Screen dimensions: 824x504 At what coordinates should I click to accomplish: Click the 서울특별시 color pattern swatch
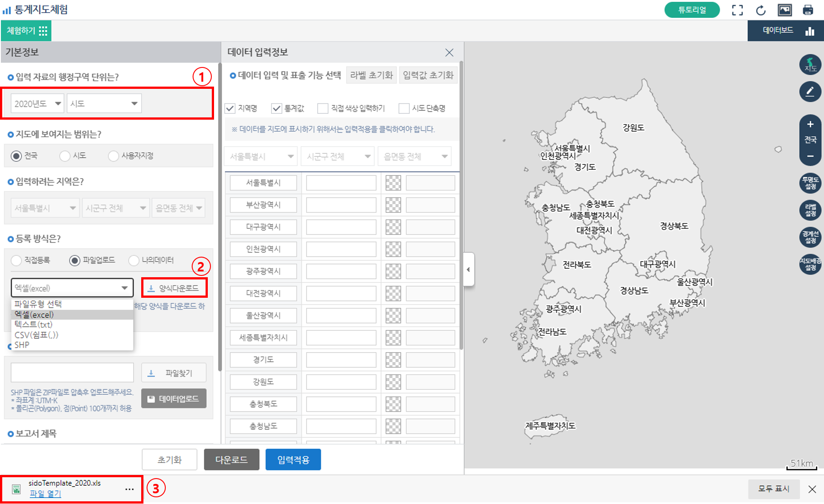[x=393, y=183]
